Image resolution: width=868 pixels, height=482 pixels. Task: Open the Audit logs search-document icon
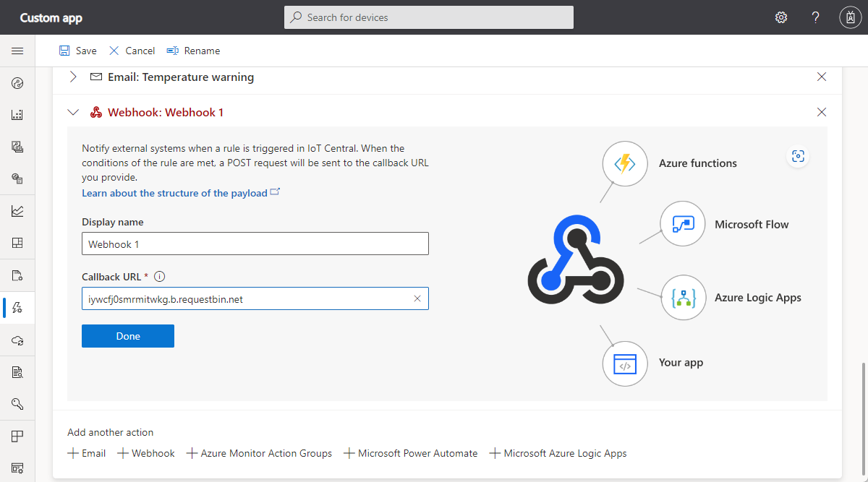(x=17, y=372)
